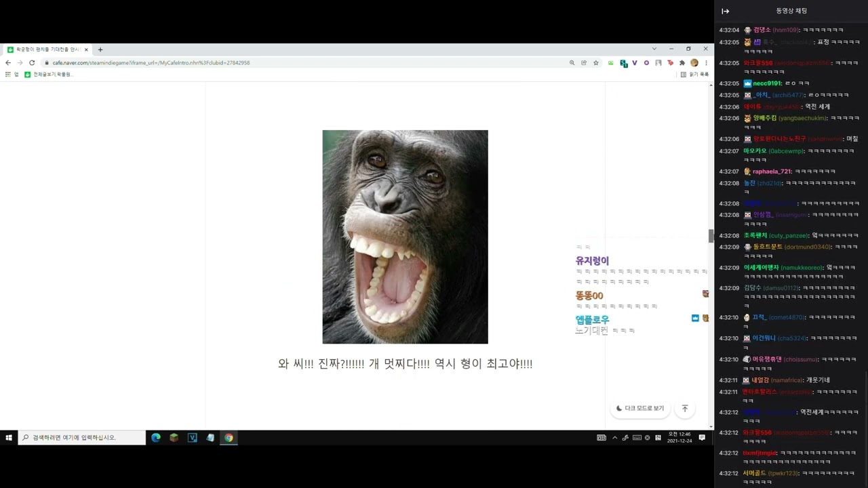This screenshot has width=868, height=488.
Task: Select the Naver cafe browser tab
Action: click(x=47, y=49)
